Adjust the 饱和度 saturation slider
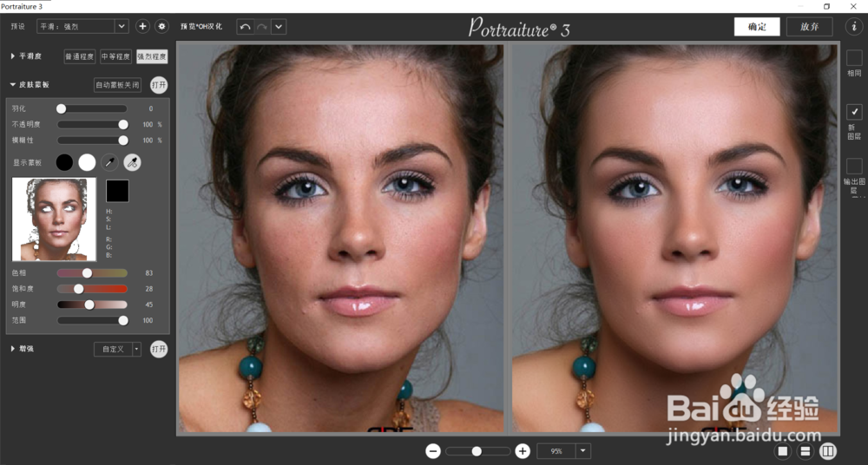This screenshot has height=465, width=868. point(92,288)
